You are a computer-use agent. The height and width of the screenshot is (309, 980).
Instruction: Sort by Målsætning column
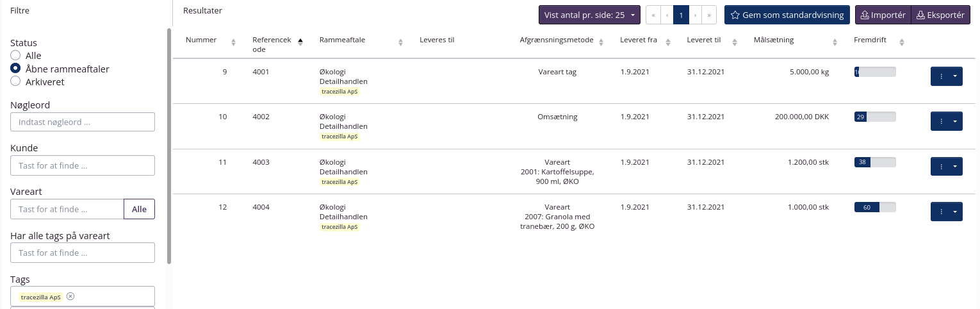click(835, 42)
